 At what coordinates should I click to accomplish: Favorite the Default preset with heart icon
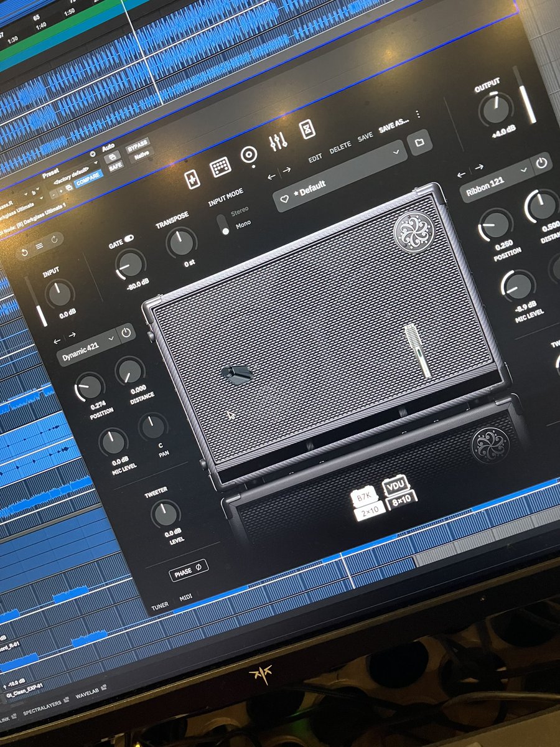284,199
